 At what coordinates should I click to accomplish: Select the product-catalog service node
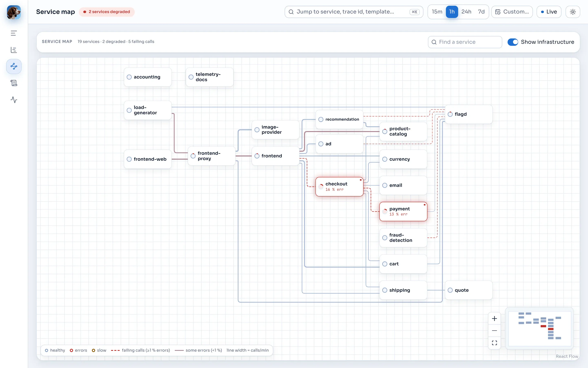coord(403,131)
